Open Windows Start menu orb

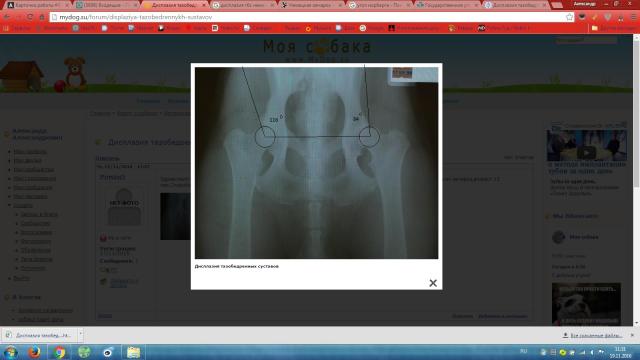click(x=10, y=352)
